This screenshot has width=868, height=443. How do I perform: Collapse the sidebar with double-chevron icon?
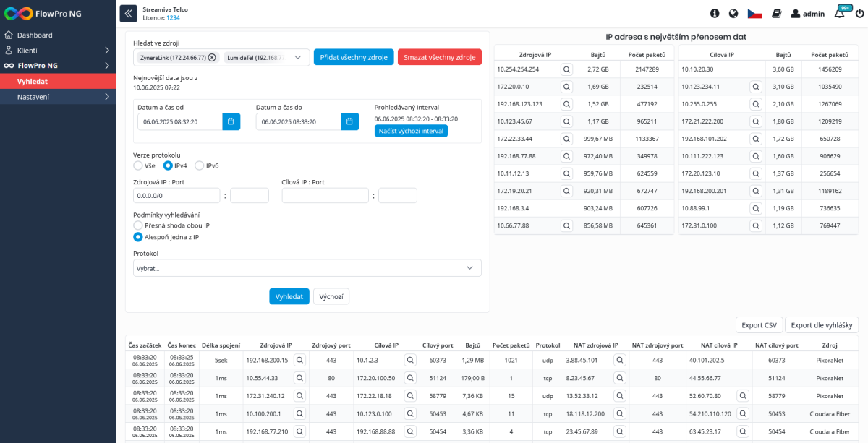pos(128,13)
